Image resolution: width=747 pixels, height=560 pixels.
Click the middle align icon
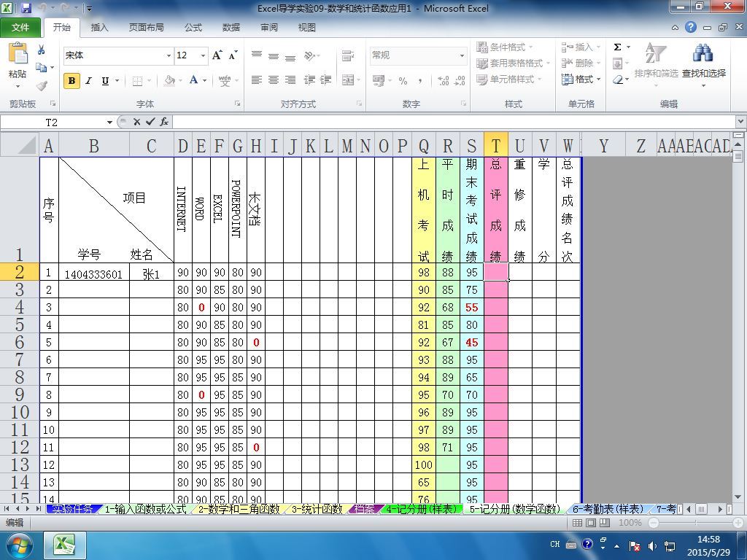274,55
